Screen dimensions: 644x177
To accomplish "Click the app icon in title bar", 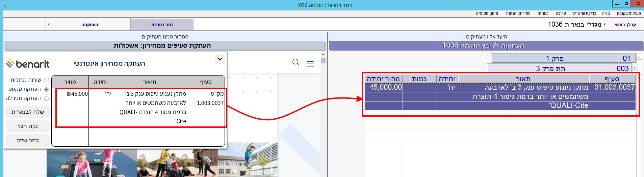I will point(6,5).
